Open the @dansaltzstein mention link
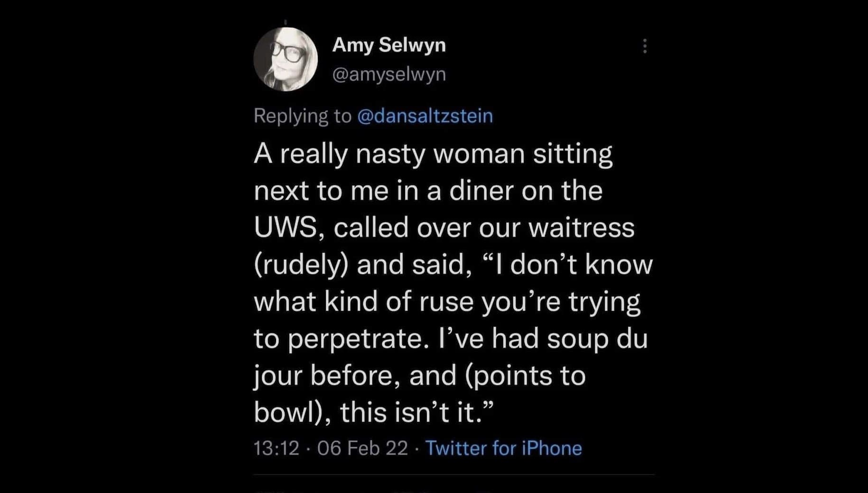 (425, 116)
